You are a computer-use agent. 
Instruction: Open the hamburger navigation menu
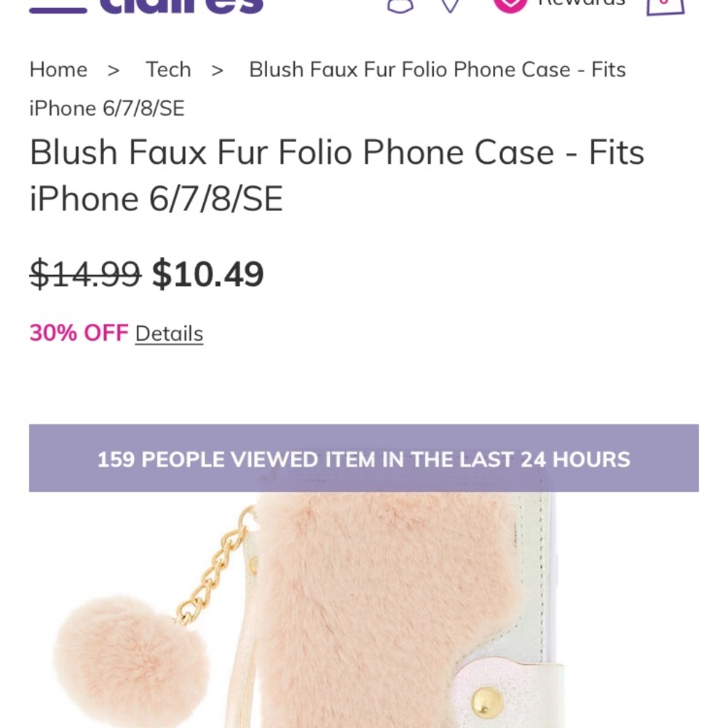click(x=58, y=7)
